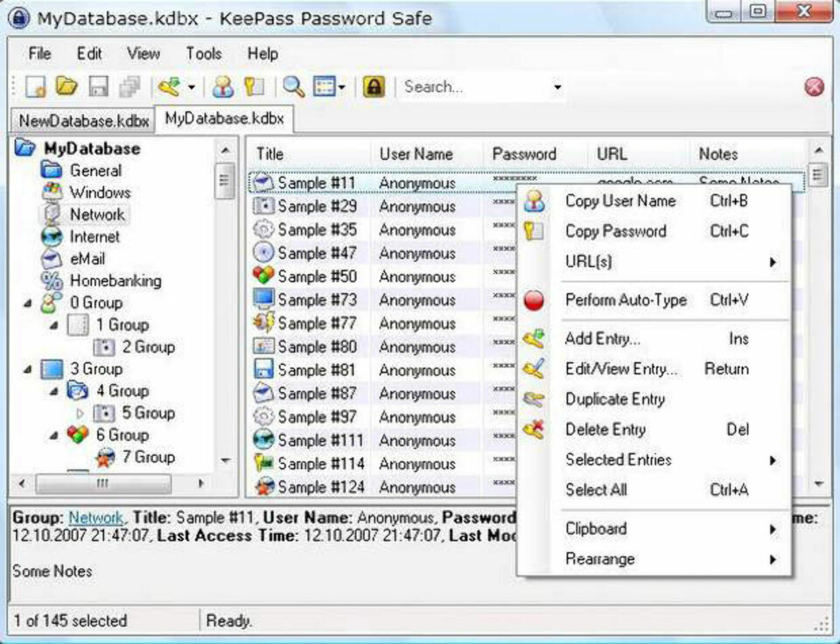
Task: Open the Rearrange submenu
Action: point(654,559)
